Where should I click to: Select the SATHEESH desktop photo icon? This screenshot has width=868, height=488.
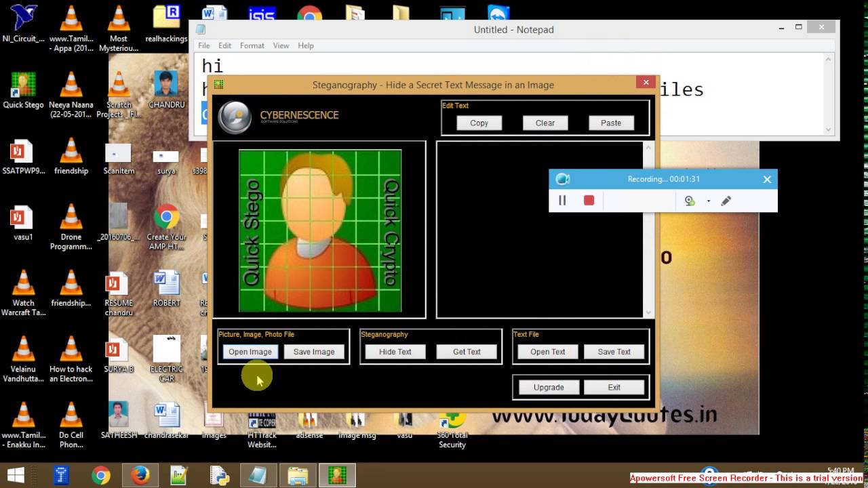119,420
